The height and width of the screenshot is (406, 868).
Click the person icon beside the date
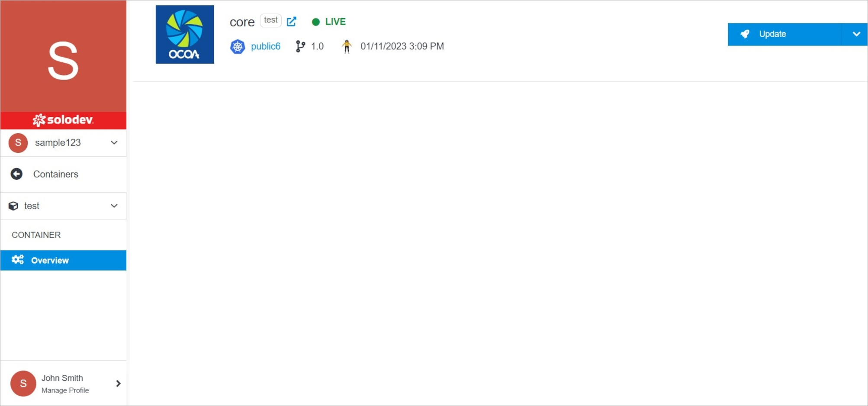click(347, 46)
